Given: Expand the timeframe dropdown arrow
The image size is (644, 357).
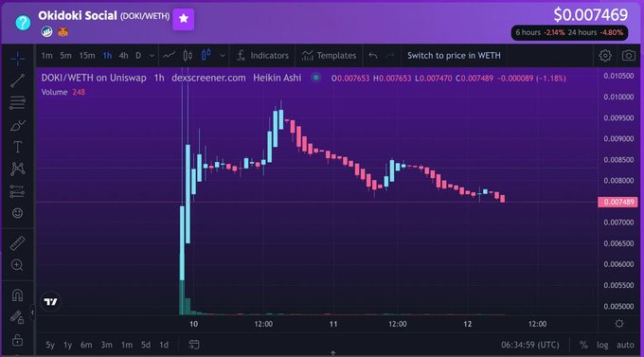Looking at the screenshot, I should 152,56.
